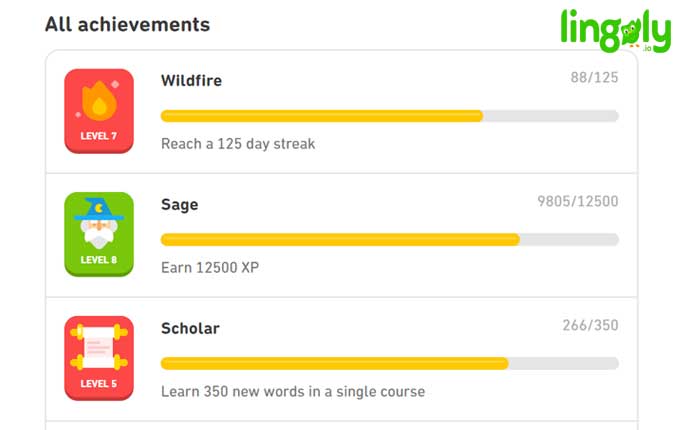Image resolution: width=700 pixels, height=430 pixels.
Task: Click the 'Learn 350 new words' description
Action: point(293,392)
